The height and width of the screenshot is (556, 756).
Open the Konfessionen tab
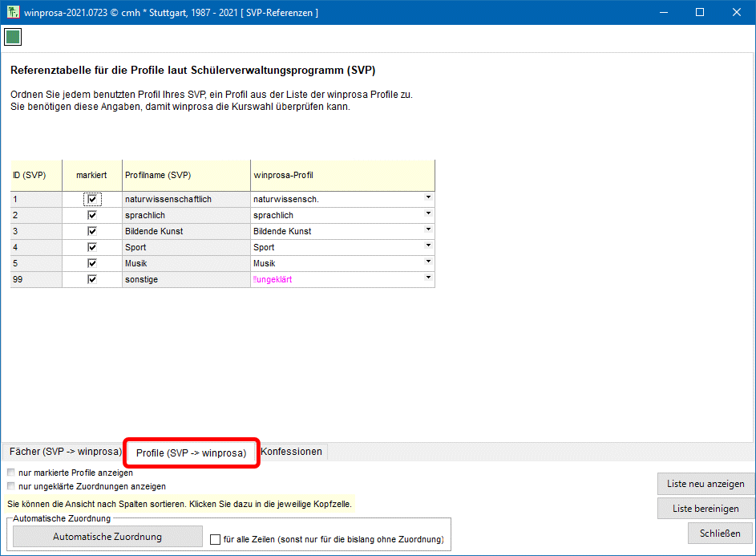pos(292,452)
